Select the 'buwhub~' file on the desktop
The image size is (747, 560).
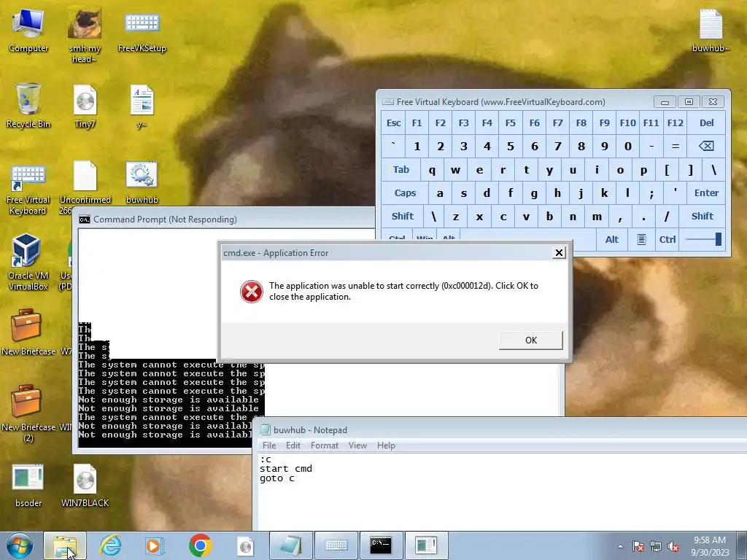(x=711, y=30)
